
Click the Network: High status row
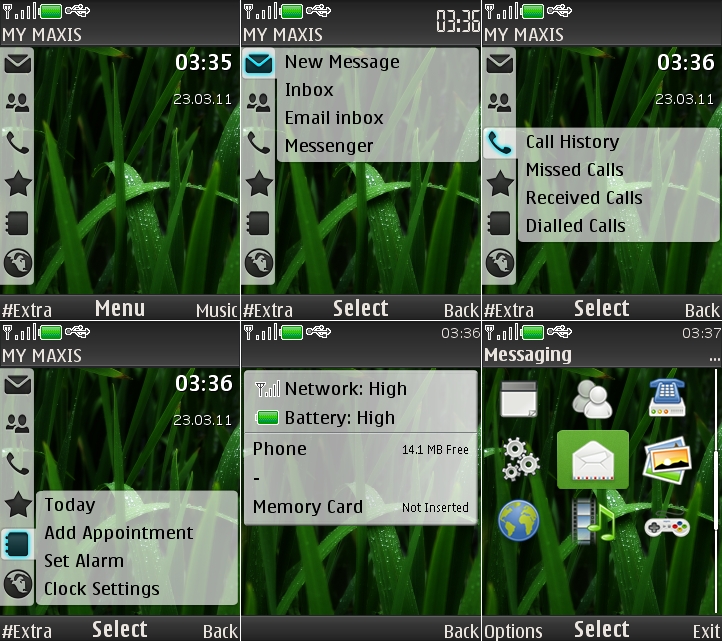tap(361, 389)
